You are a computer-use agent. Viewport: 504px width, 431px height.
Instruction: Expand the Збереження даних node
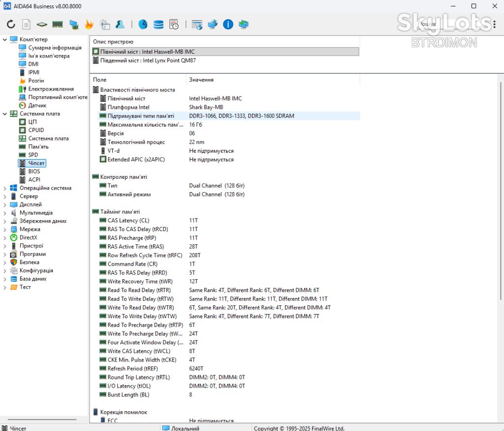tap(5, 221)
